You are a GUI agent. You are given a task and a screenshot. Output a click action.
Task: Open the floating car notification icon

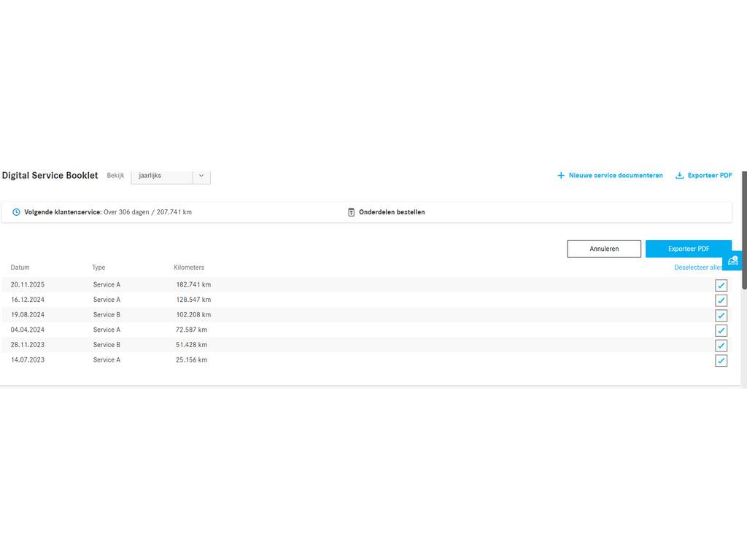coord(733,260)
